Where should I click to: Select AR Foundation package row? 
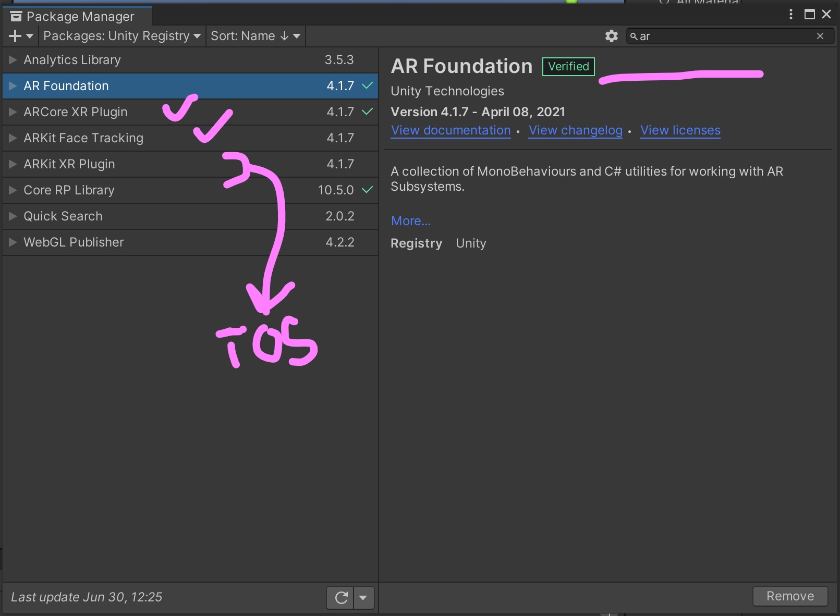coord(190,86)
